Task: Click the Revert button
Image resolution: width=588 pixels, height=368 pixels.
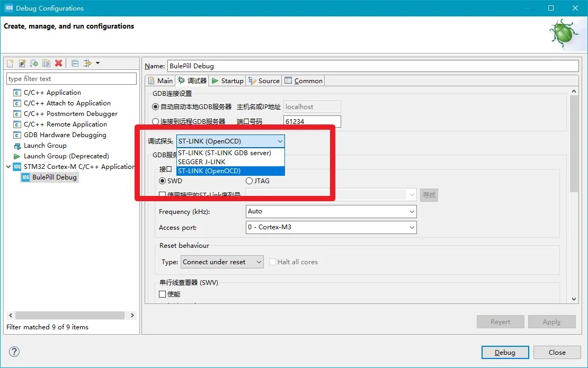Action: (x=500, y=322)
